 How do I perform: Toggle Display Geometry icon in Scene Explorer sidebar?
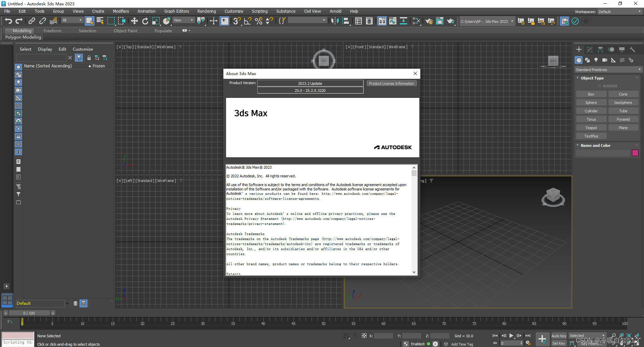(18, 67)
